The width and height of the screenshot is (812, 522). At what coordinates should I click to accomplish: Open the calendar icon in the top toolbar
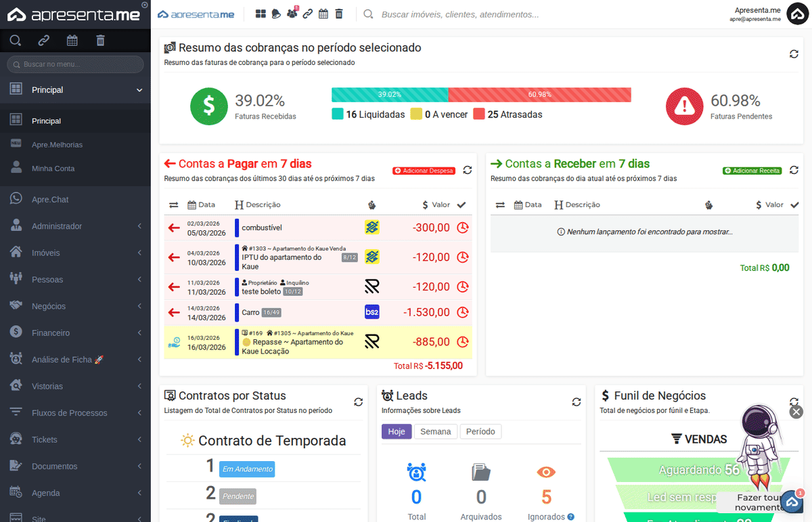[323, 13]
